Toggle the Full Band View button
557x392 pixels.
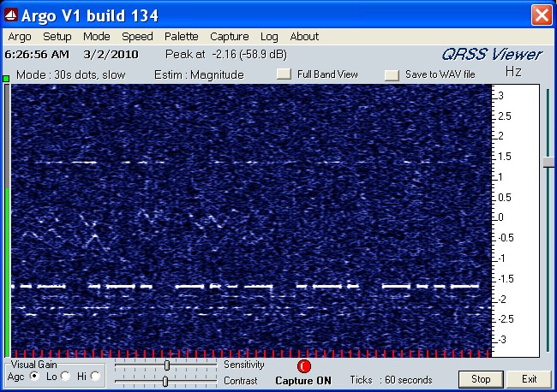284,74
